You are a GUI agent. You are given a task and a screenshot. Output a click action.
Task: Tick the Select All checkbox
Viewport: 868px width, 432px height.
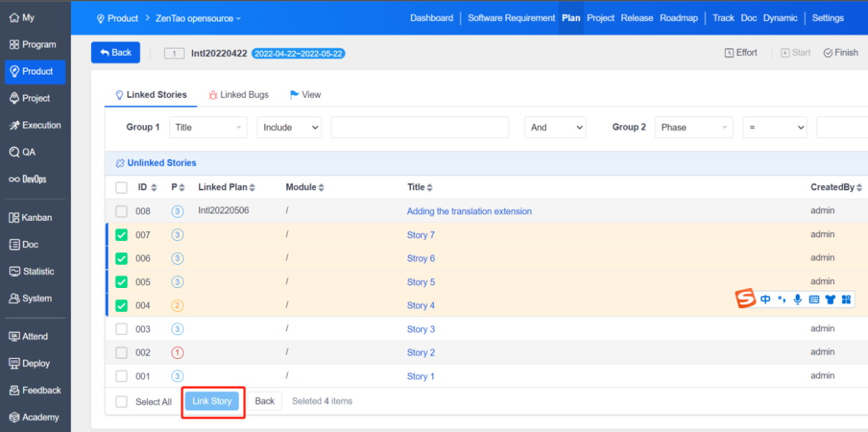pos(122,402)
